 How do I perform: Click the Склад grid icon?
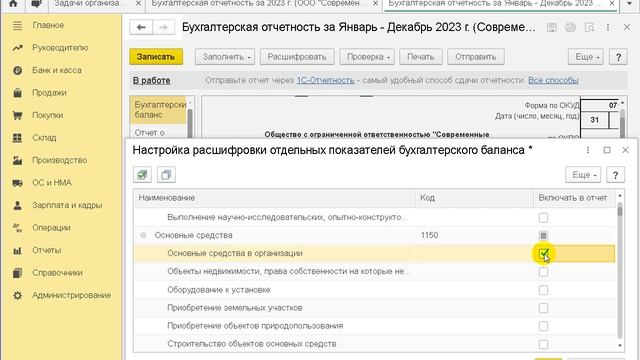click(x=17, y=138)
